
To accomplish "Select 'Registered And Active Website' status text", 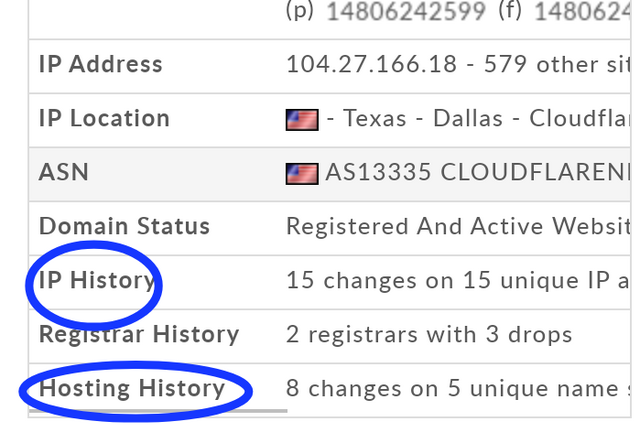I will pyautogui.click(x=458, y=226).
